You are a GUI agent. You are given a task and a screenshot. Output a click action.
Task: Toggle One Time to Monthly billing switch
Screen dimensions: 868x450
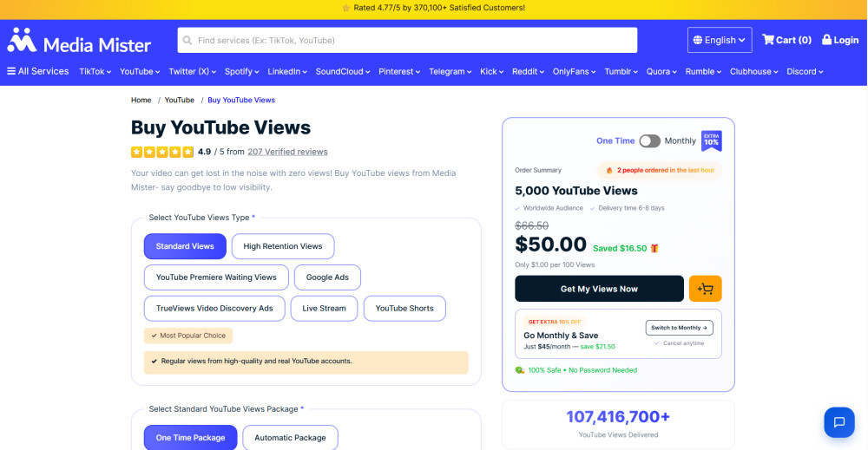(x=649, y=141)
